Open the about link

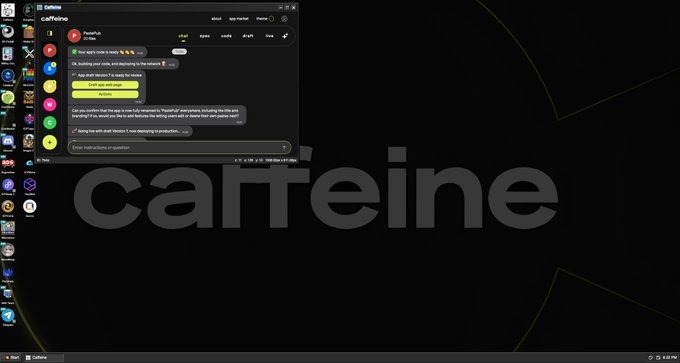click(x=216, y=19)
